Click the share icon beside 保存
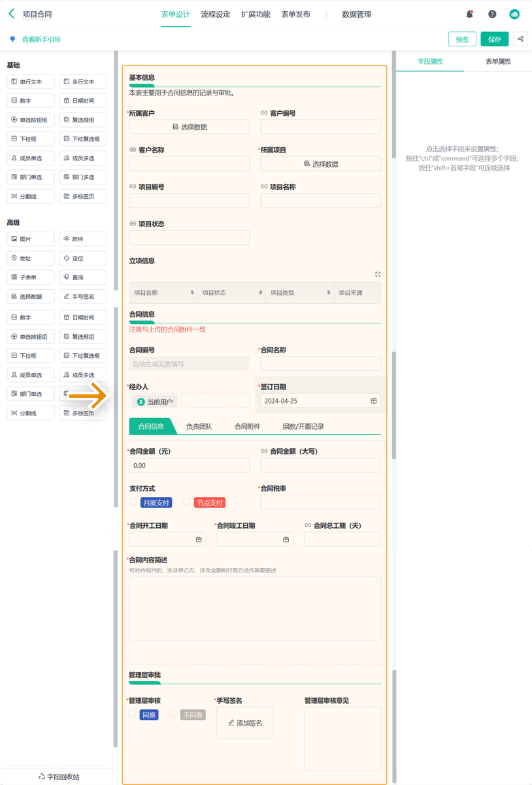The image size is (532, 785). (x=521, y=39)
